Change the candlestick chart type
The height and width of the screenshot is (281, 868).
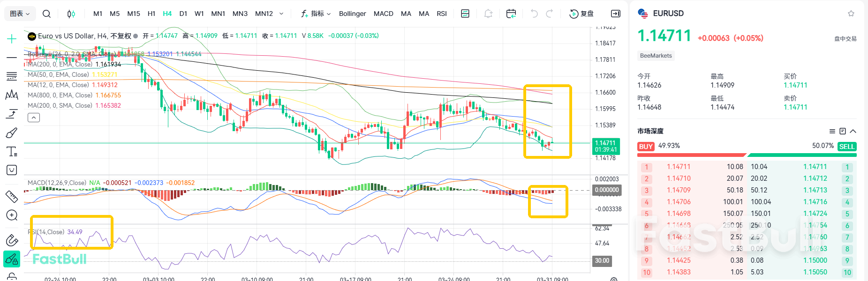71,14
